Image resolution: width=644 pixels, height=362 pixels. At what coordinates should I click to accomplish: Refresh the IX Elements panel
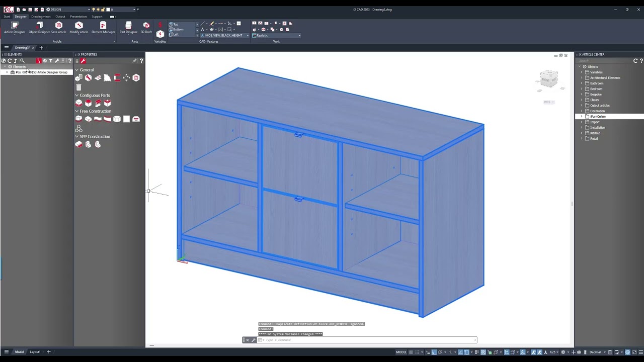point(10,61)
